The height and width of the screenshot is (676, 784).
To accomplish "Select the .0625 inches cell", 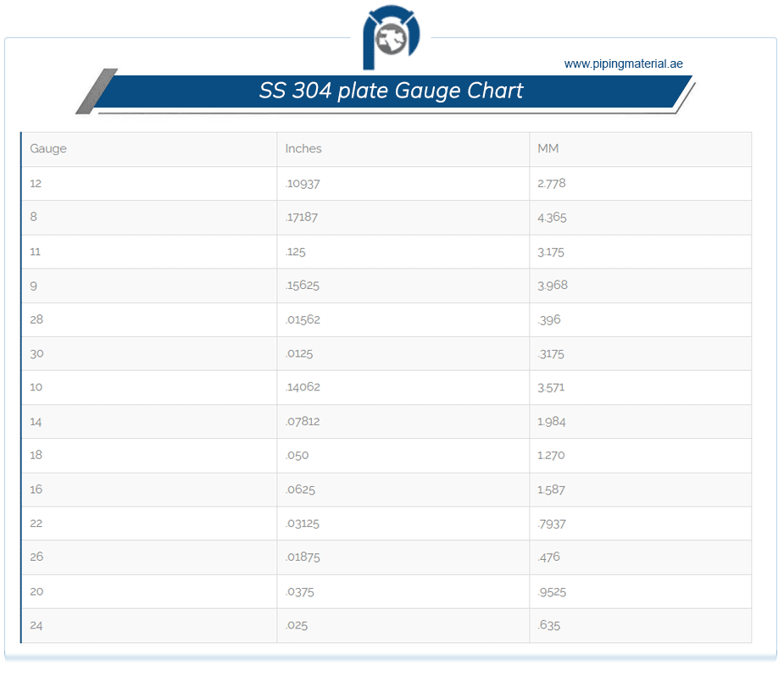I will 403,490.
